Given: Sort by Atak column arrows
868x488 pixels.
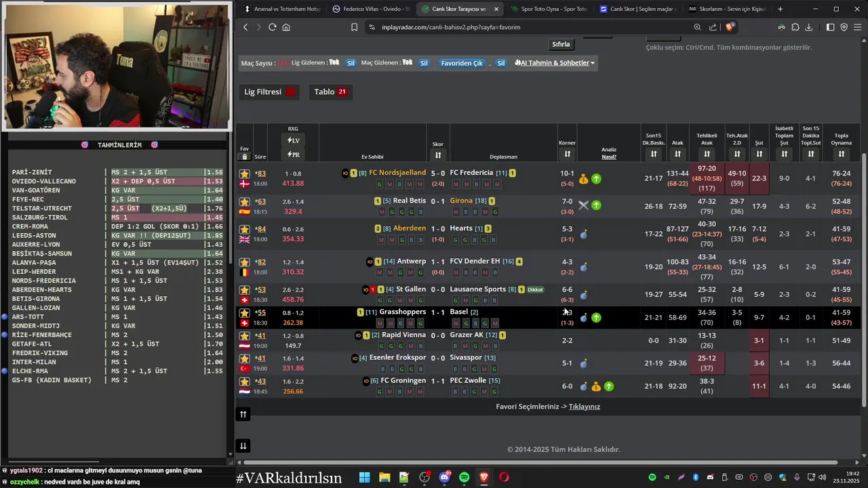Looking at the screenshot, I should tap(677, 155).
